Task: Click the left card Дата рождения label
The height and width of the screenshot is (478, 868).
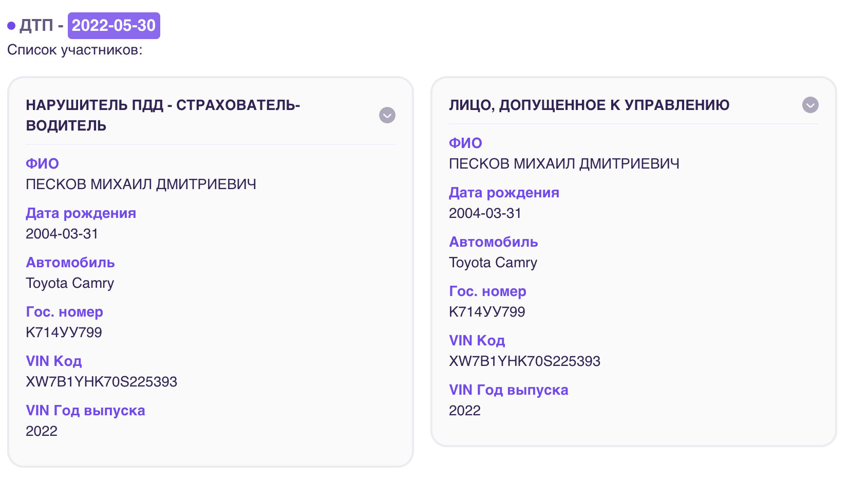Action: point(81,213)
